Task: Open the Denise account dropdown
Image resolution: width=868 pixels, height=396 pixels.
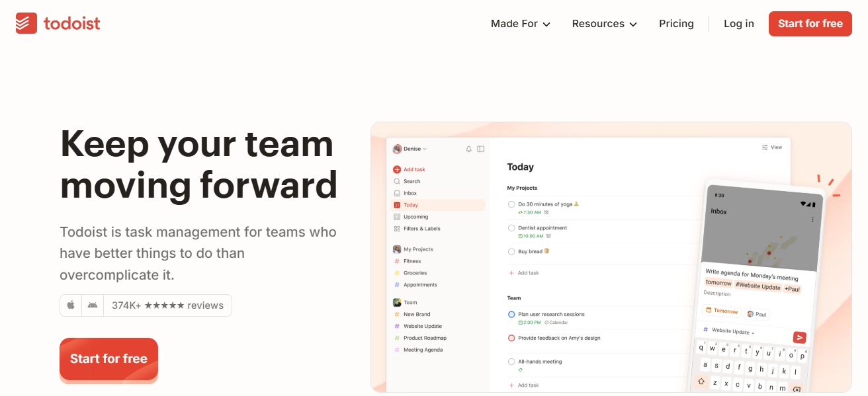Action: point(410,149)
